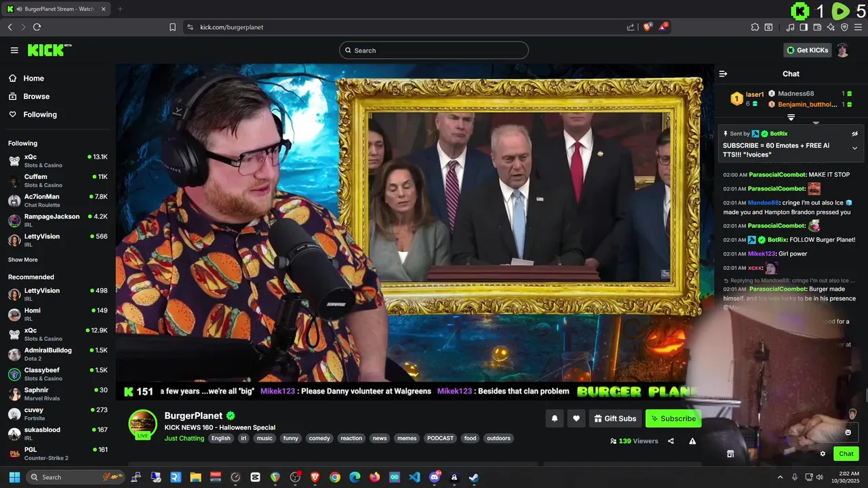Open AdmiralBulldog recommended channel

click(x=58, y=354)
